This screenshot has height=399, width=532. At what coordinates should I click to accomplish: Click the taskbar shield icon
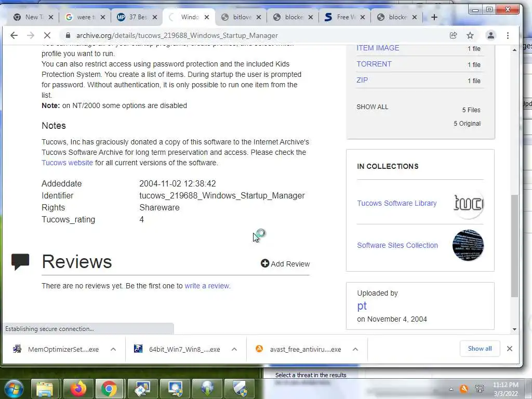(240, 389)
